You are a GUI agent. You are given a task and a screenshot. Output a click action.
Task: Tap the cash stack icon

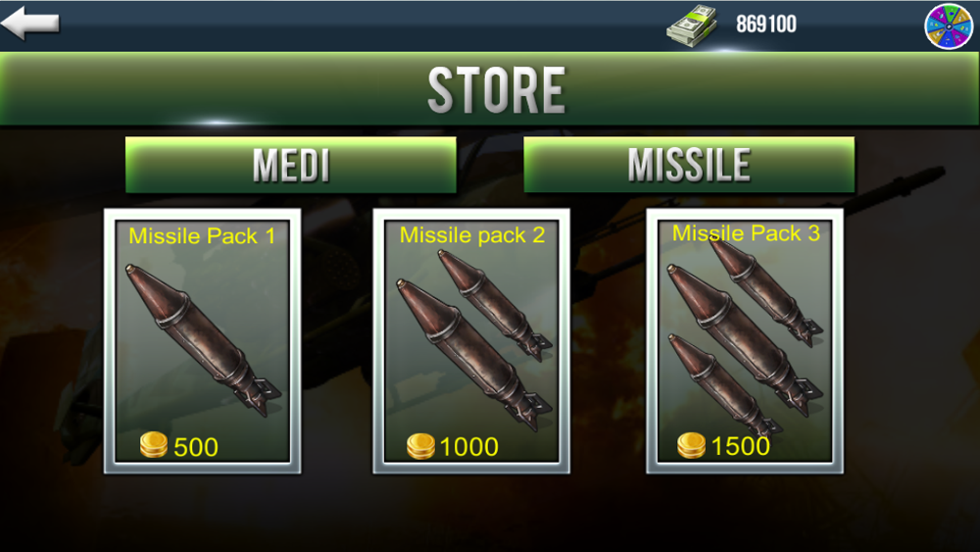tap(692, 25)
